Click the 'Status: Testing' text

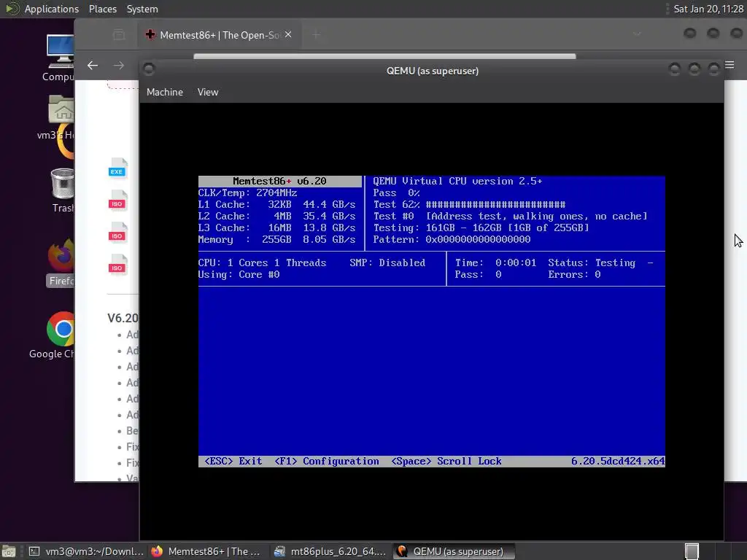[592, 262]
